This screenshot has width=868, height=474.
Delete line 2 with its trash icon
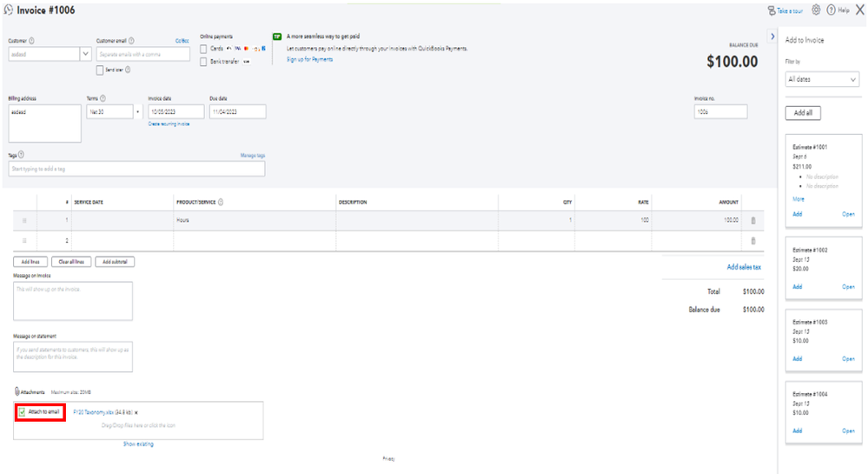752,241
